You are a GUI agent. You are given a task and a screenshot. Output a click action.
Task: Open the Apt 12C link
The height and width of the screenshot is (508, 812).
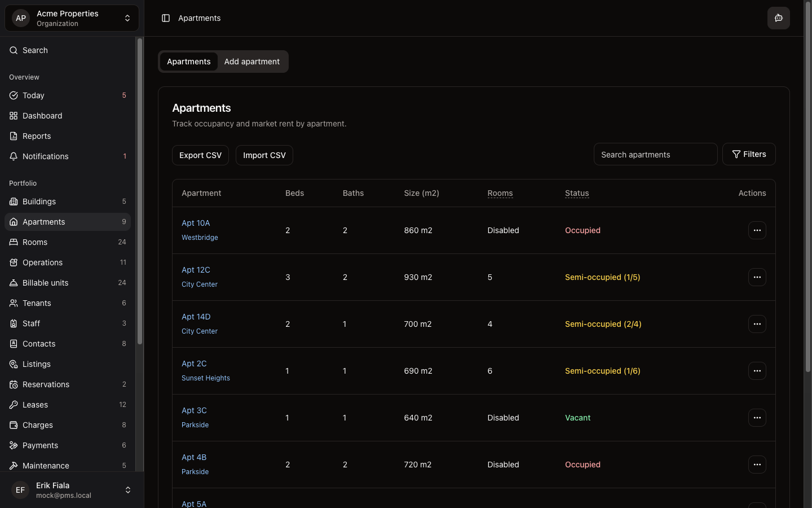click(x=196, y=270)
